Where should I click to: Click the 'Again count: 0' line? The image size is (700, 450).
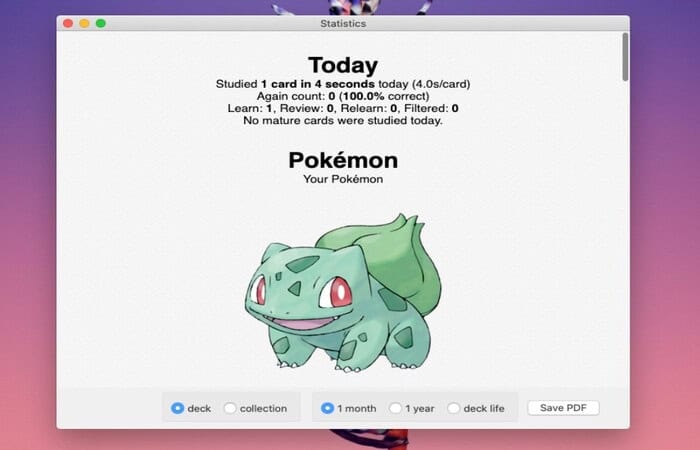(x=343, y=96)
